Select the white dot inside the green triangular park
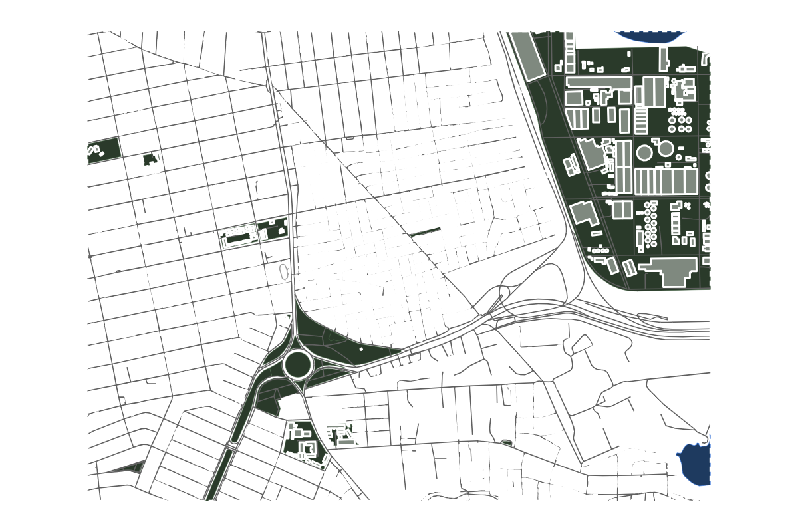The width and height of the screenshot is (798, 532). (361, 348)
